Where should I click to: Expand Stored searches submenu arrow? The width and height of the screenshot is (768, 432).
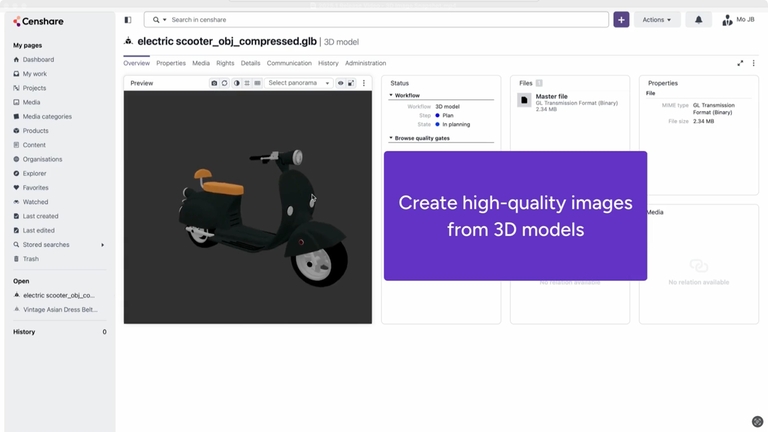(102, 244)
